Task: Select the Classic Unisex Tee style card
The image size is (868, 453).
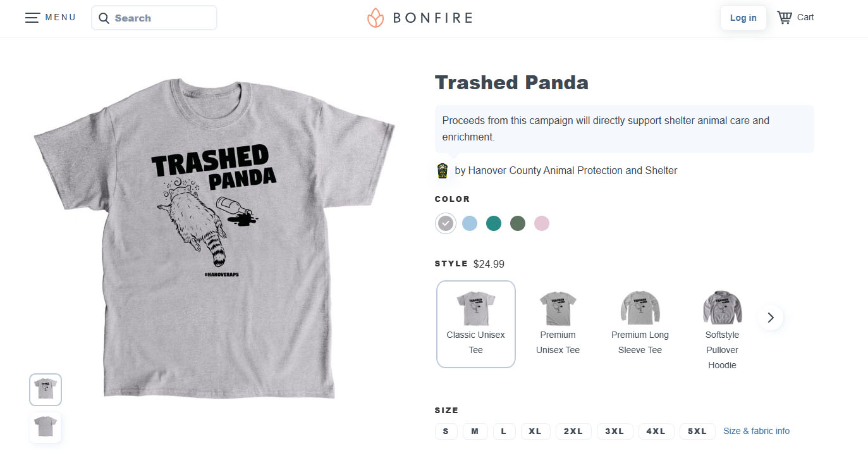Action: (475, 324)
